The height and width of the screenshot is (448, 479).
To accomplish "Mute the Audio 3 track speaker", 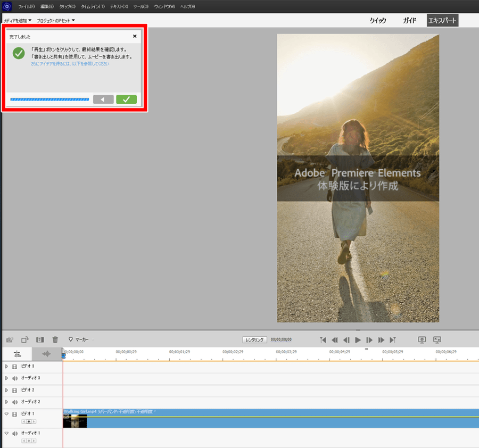I will click(15, 378).
